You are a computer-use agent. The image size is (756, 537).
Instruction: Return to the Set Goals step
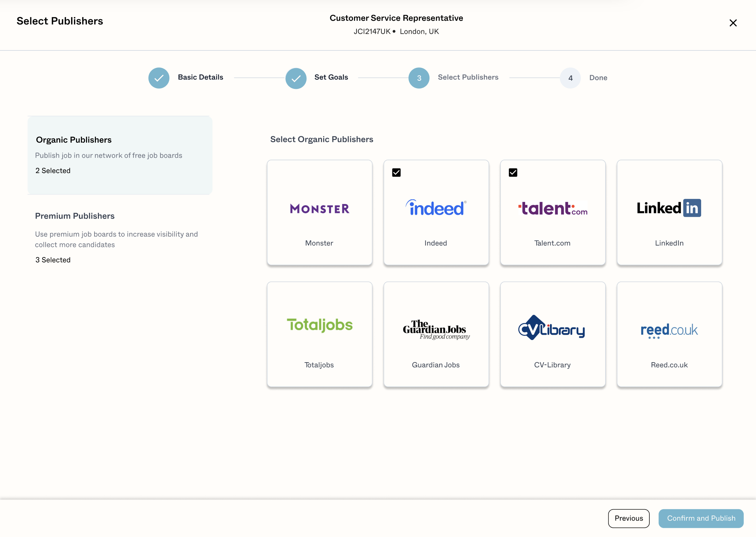(x=296, y=78)
